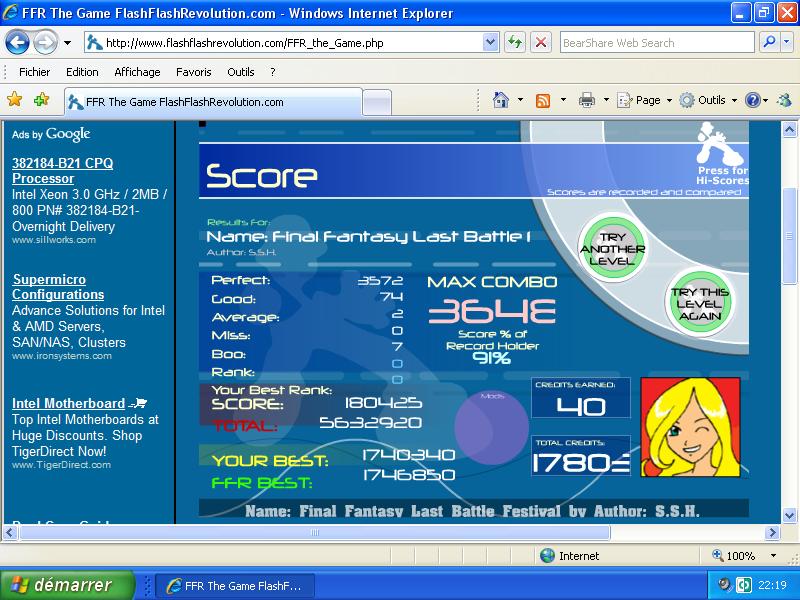Viewport: 800px width, 600px height.
Task: Expand the Home button dropdown arrow
Action: (520, 100)
